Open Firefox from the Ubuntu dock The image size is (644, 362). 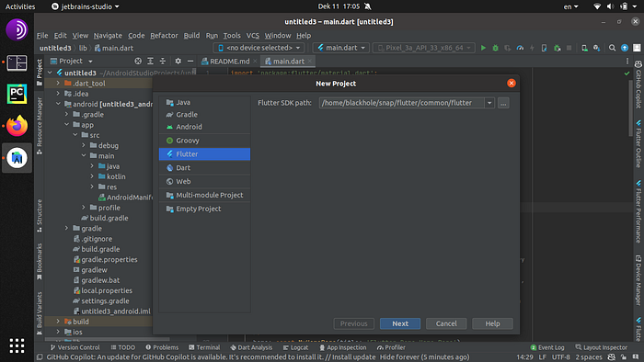point(17,126)
